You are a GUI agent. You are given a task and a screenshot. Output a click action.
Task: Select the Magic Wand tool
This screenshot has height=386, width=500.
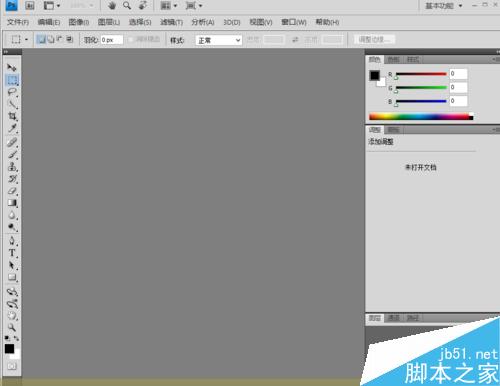point(12,104)
